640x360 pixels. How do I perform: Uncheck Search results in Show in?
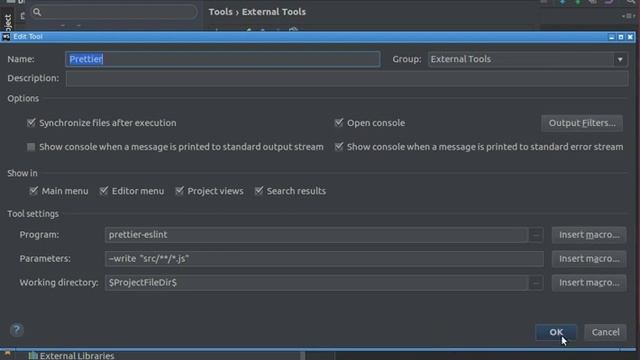tap(259, 191)
